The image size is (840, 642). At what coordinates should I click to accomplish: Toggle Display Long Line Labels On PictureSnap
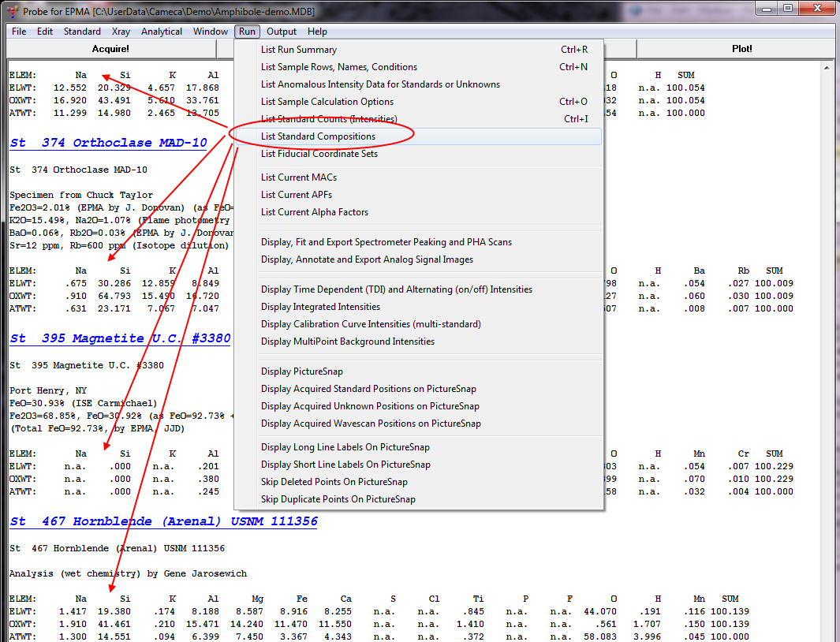click(x=345, y=447)
